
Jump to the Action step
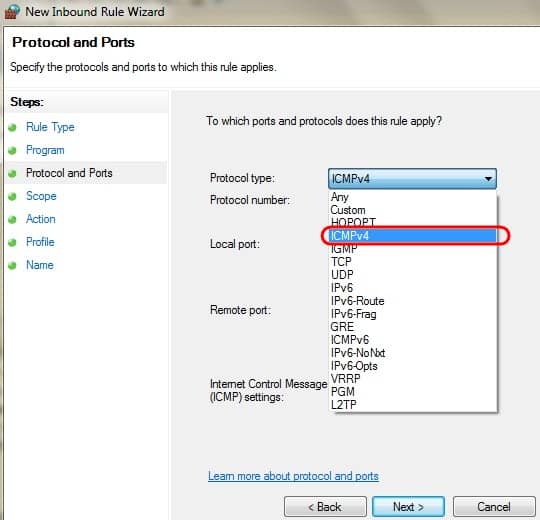(x=41, y=219)
